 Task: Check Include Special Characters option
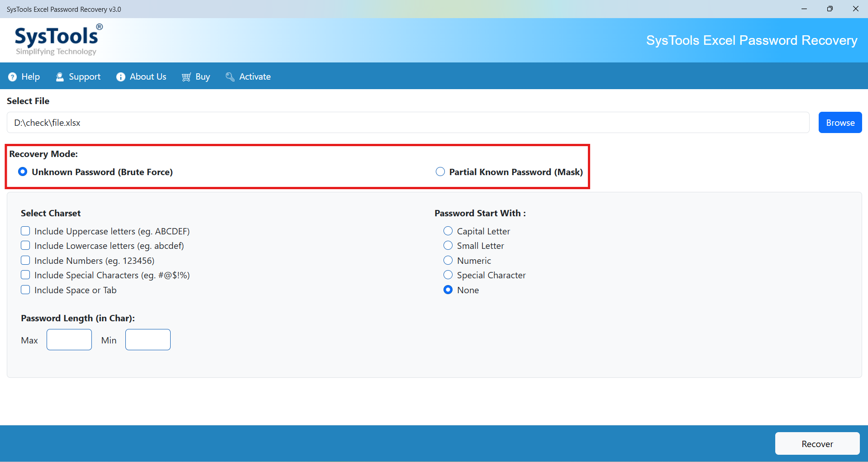point(26,275)
